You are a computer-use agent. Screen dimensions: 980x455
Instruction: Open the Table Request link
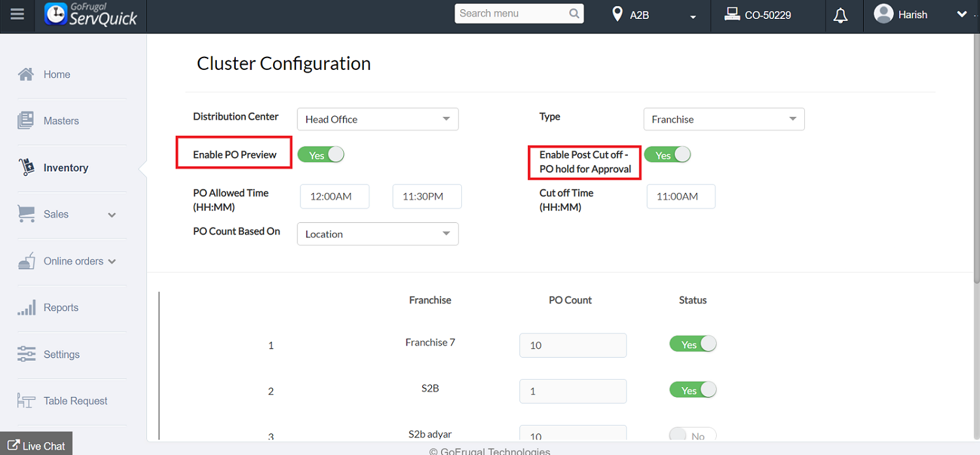click(x=75, y=401)
